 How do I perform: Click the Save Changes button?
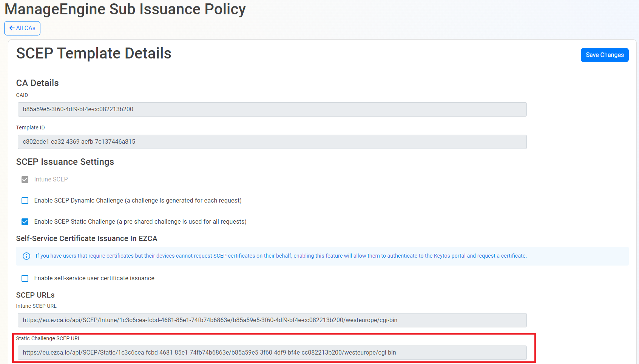[605, 55]
